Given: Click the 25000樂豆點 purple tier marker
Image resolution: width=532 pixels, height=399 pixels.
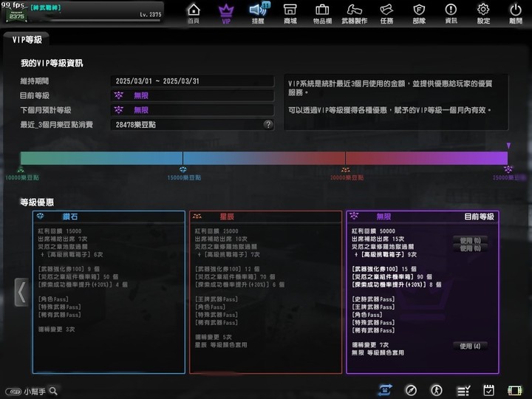Looking at the screenshot, I should click(508, 174).
